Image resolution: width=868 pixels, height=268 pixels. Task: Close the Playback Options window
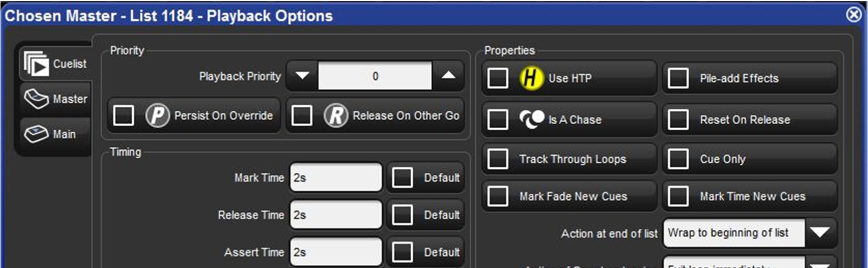point(854,15)
